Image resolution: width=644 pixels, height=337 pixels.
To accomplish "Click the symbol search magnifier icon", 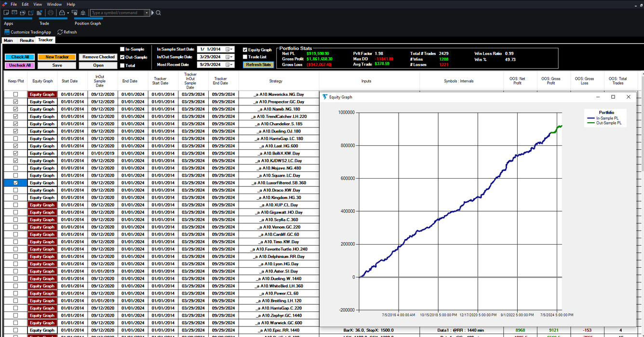I will tap(159, 13).
